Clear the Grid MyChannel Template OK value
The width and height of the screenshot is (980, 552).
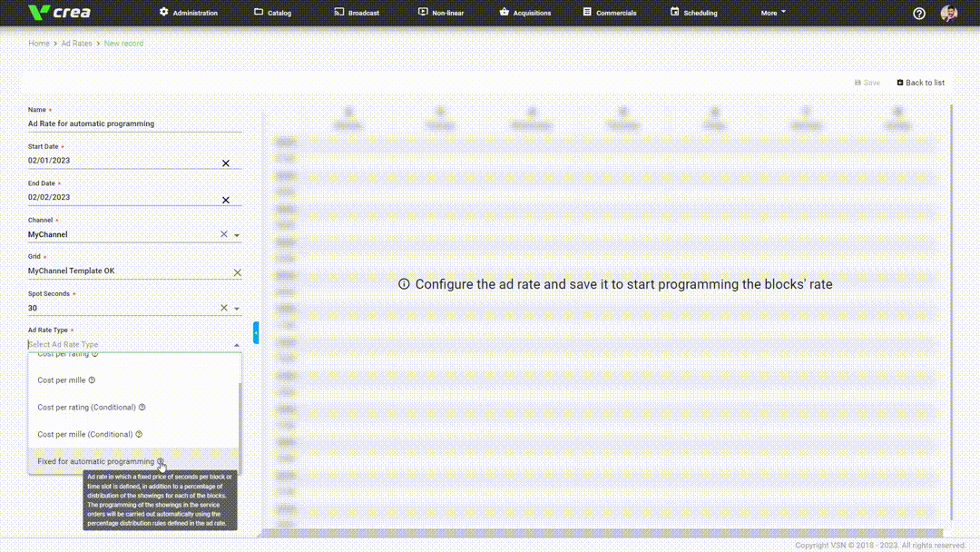click(237, 272)
